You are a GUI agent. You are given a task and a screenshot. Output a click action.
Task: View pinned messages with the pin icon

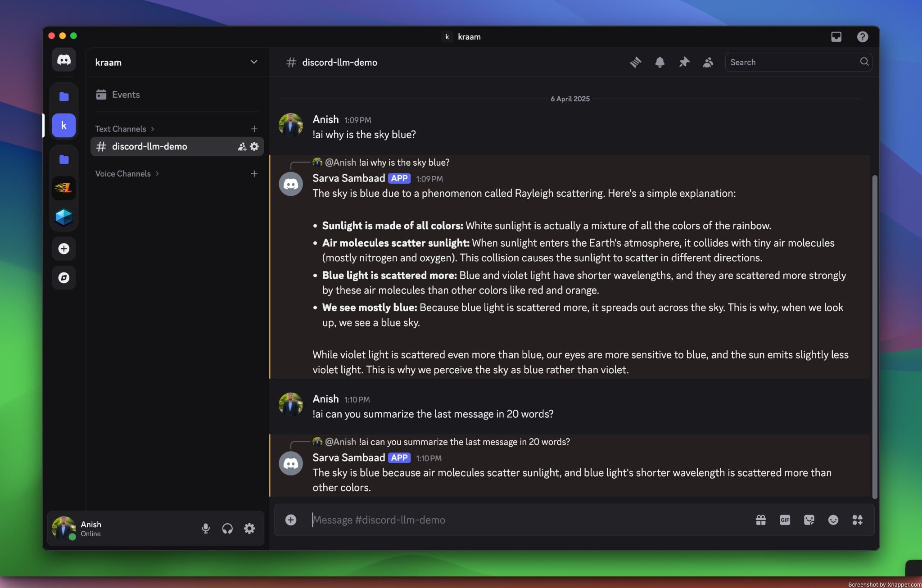[683, 62]
